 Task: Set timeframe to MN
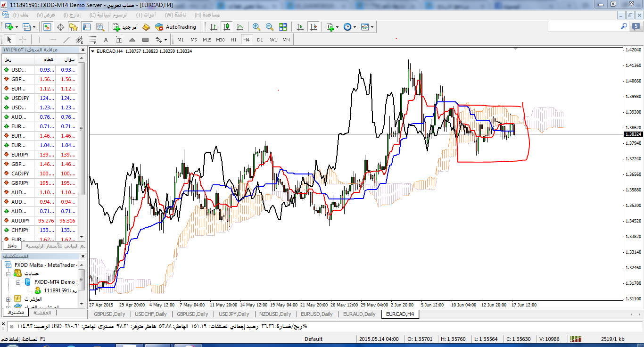pos(286,40)
